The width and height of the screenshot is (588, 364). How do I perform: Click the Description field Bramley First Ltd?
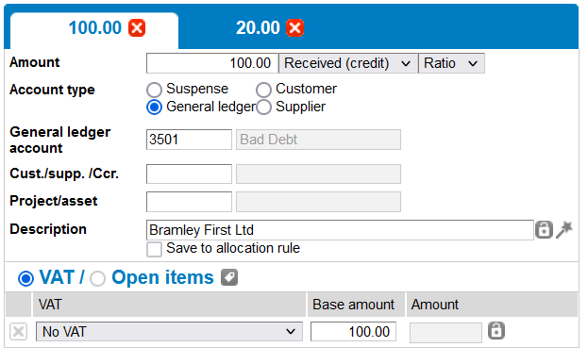pos(340,230)
